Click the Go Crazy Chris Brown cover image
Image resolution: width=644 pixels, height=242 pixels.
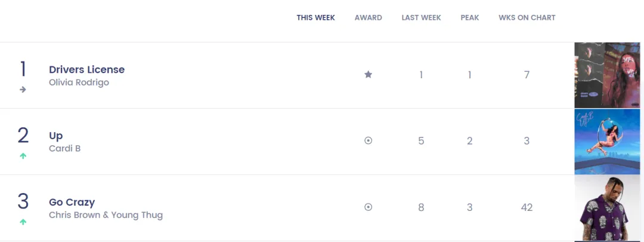(607, 208)
